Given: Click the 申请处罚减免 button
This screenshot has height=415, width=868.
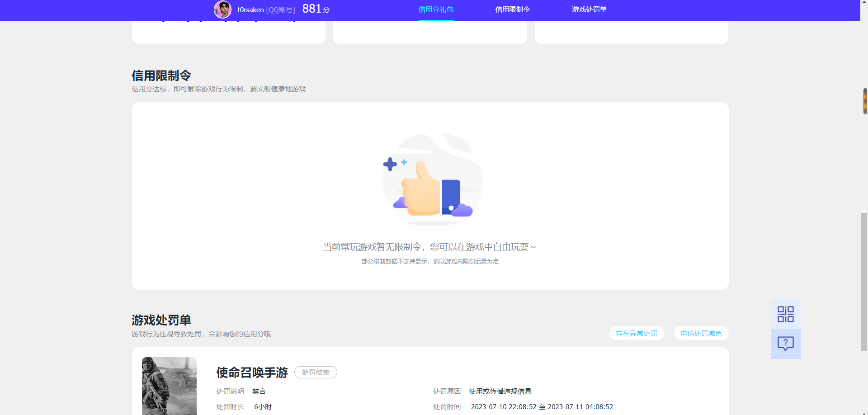Looking at the screenshot, I should point(701,333).
